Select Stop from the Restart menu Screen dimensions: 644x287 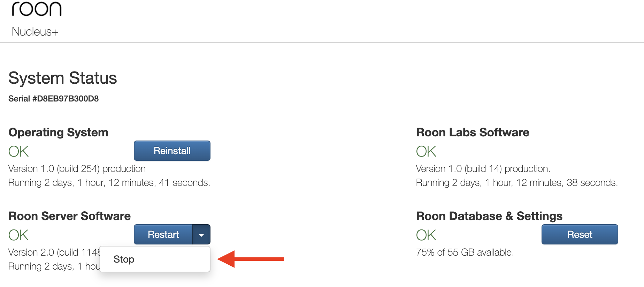(x=124, y=259)
